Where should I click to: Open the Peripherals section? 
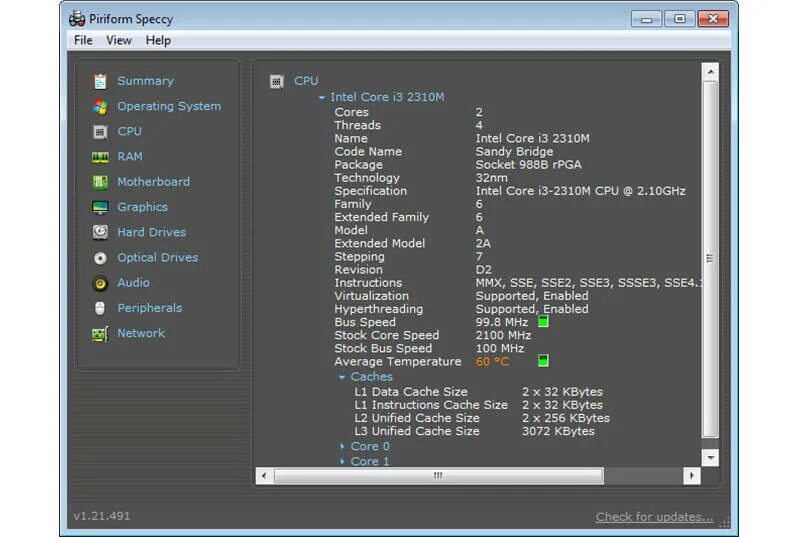tap(149, 308)
